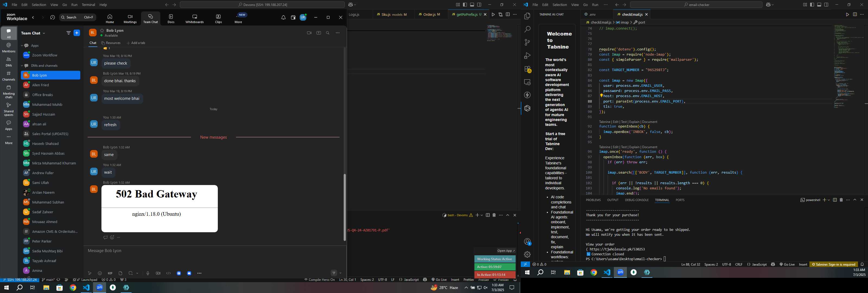Image resolution: width=868 pixels, height=293 pixels.
Task: Open Source Control in right VS Code
Action: point(527,43)
